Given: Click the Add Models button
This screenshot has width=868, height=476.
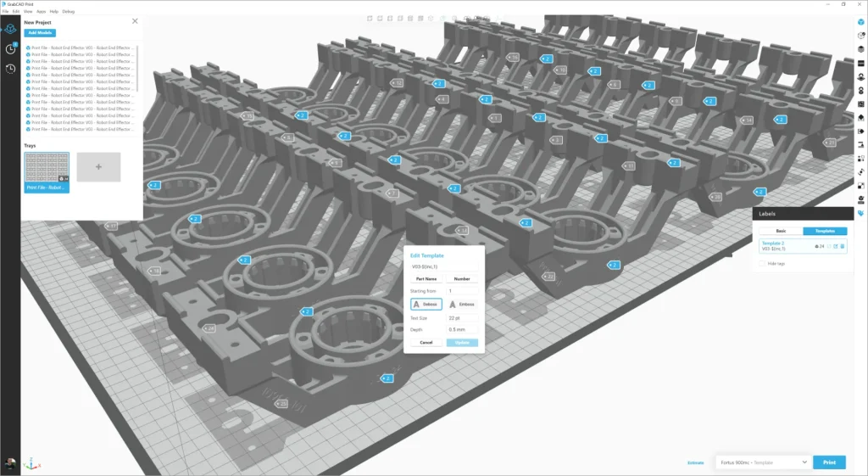Looking at the screenshot, I should tap(40, 33).
